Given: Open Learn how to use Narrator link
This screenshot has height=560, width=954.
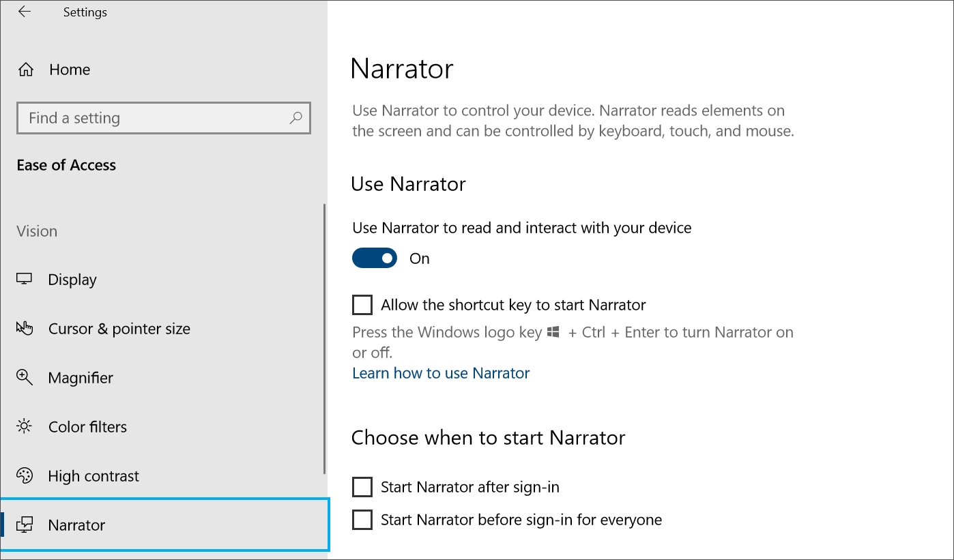Looking at the screenshot, I should [441, 373].
